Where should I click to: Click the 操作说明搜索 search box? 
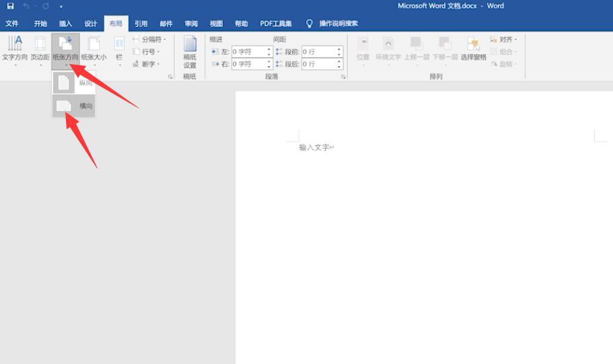338,24
